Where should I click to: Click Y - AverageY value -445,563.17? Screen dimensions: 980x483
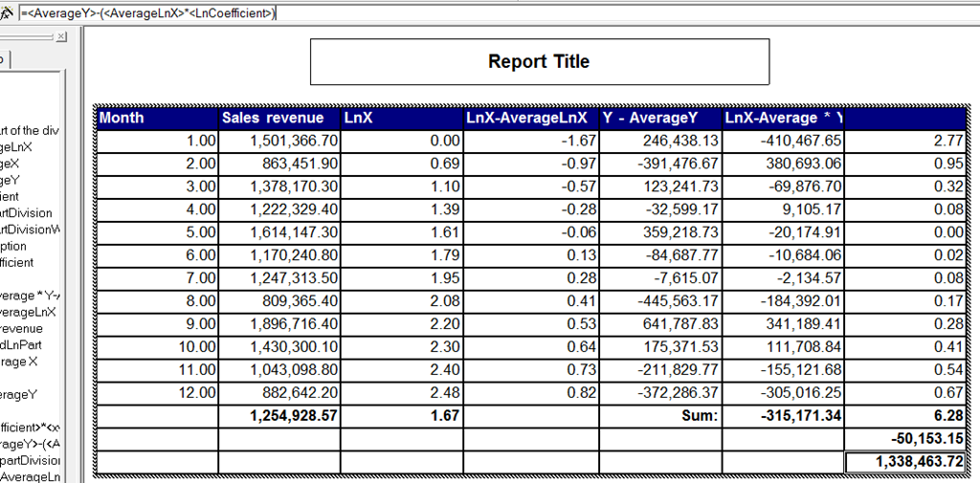(660, 301)
